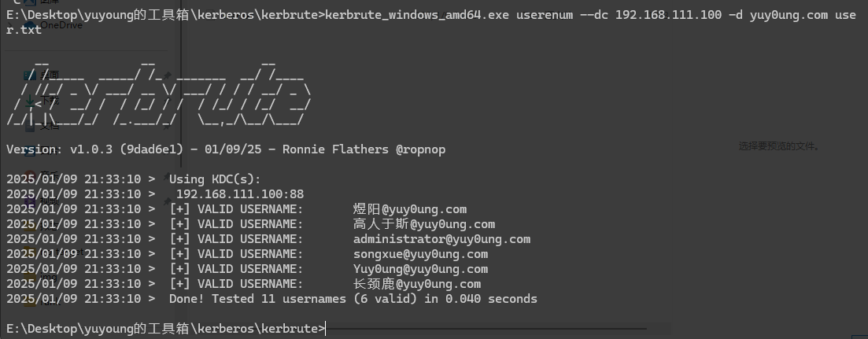Click the "Done! Tested 11 usernames" line
The width and height of the screenshot is (868, 339).
353,299
